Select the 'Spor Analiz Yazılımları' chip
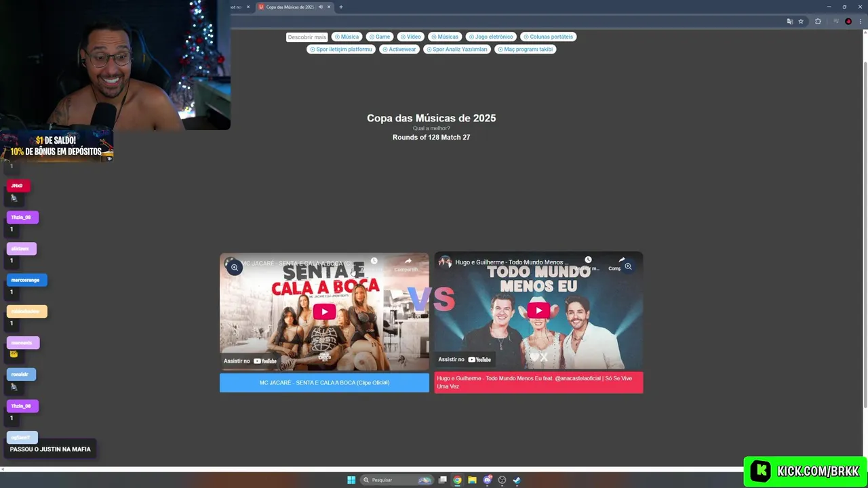The height and width of the screenshot is (488, 868). click(457, 49)
